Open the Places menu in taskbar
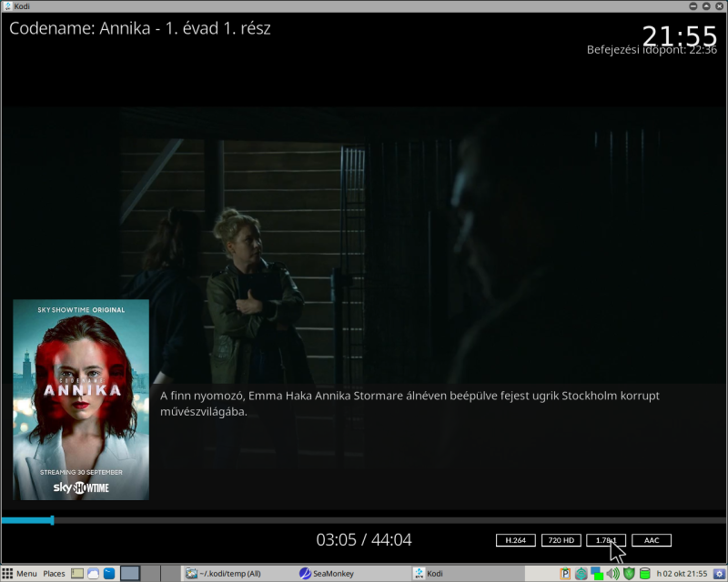 (x=54, y=574)
